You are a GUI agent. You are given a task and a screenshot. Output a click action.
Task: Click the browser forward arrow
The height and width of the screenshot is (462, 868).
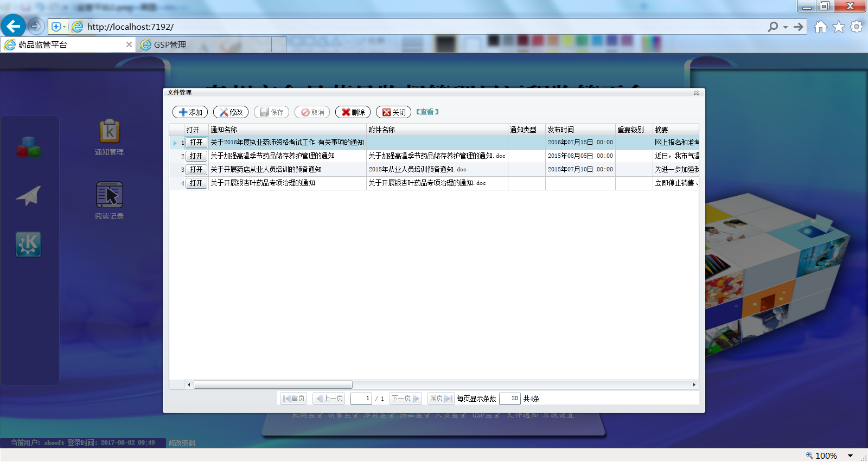(36, 25)
